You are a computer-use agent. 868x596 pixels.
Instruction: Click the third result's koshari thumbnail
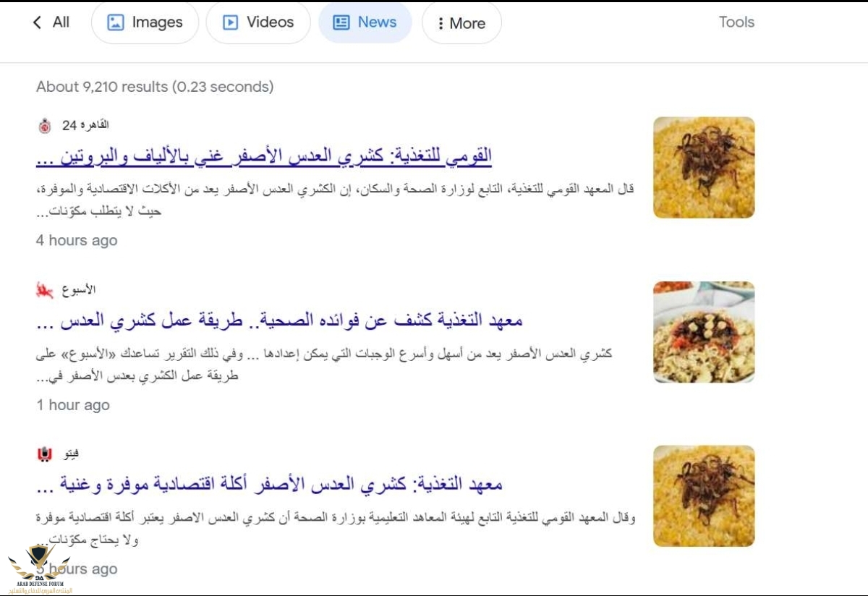[x=703, y=495]
